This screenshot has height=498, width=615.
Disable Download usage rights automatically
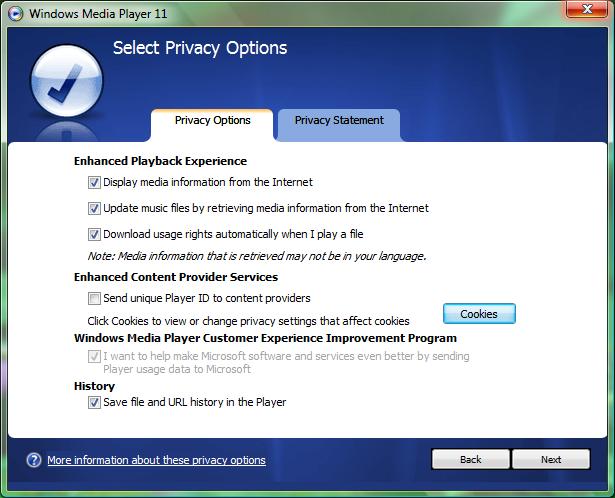point(94,234)
